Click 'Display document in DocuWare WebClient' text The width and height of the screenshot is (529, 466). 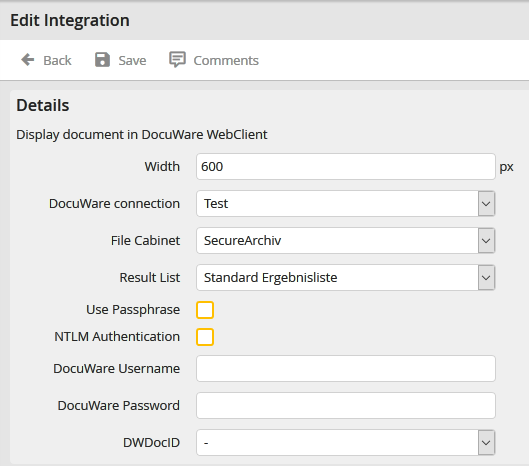click(142, 135)
